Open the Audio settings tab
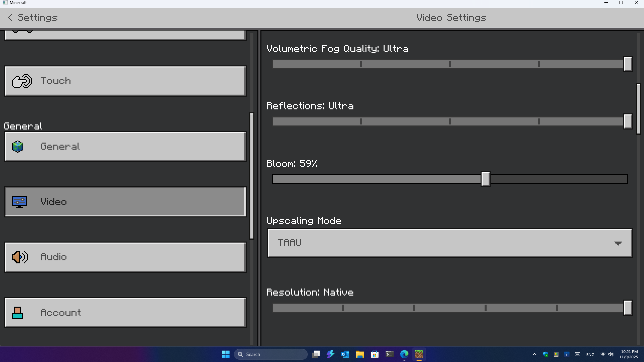Screen dimensions: 644x362 click(x=125, y=257)
